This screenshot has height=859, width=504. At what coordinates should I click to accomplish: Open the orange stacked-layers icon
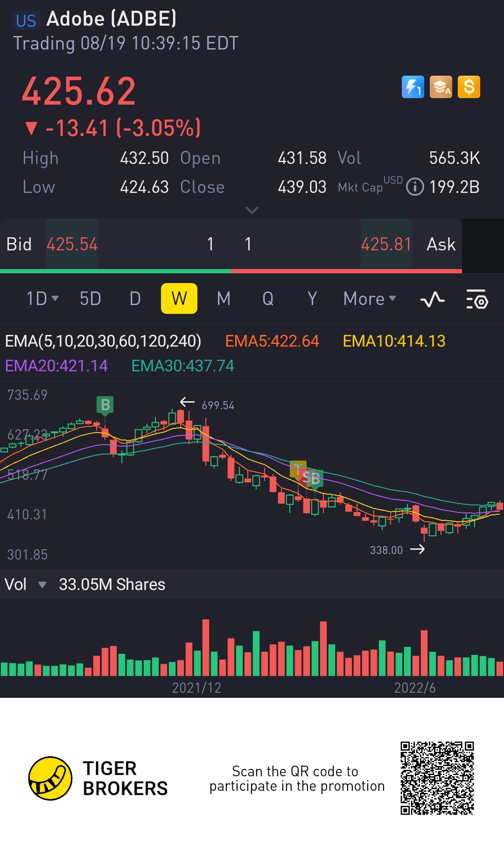click(441, 87)
